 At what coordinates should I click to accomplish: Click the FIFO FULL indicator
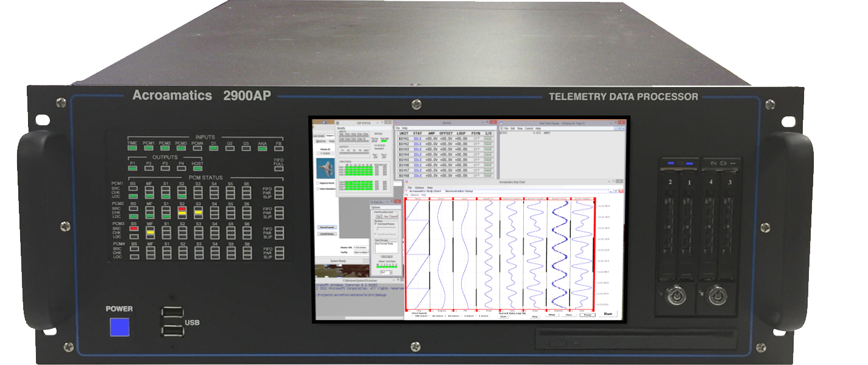[279, 168]
